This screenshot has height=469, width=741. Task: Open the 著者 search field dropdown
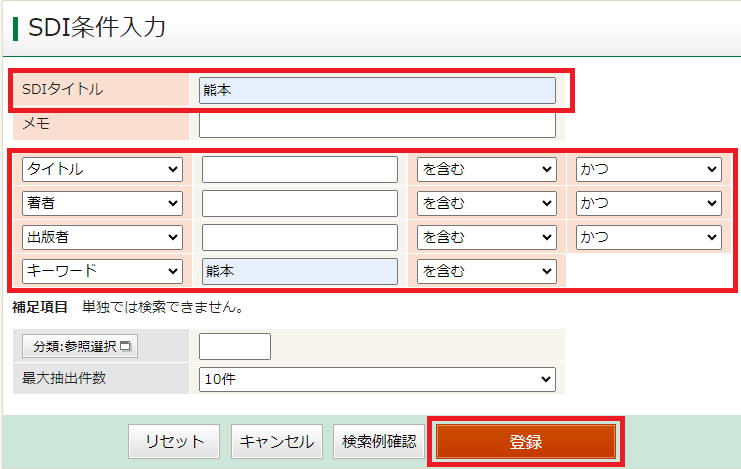(102, 203)
